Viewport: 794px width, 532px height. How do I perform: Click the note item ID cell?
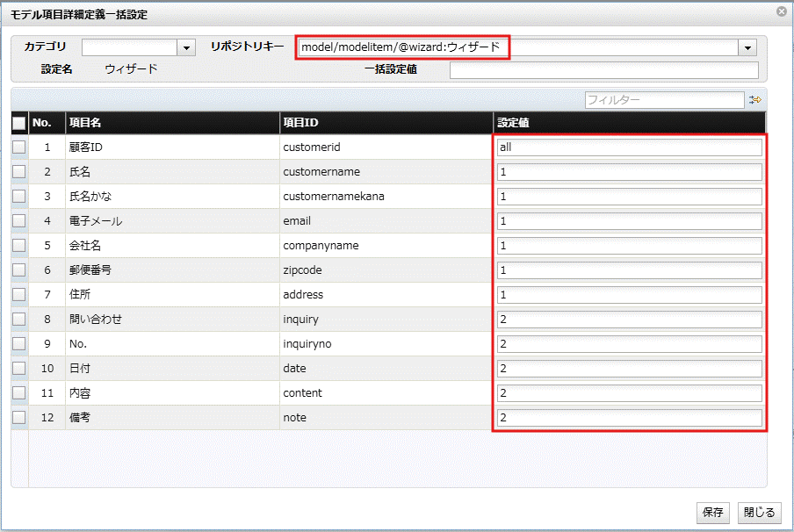click(x=386, y=417)
